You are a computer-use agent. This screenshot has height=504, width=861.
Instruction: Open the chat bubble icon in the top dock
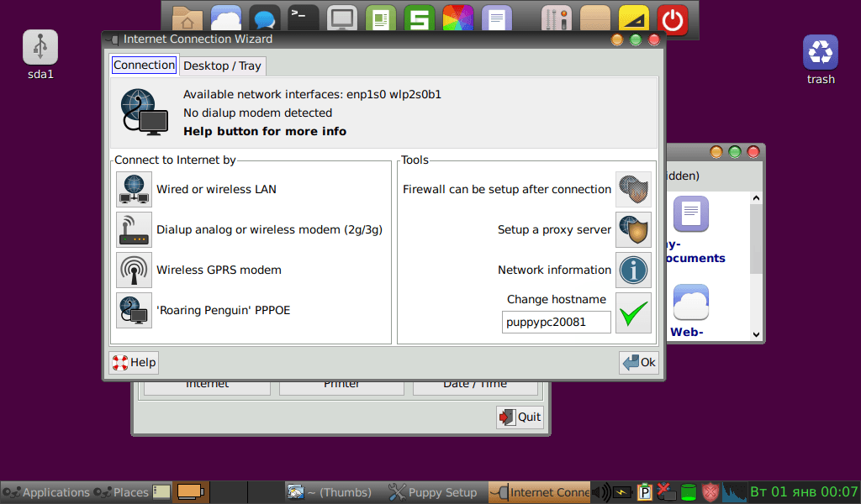(265, 20)
